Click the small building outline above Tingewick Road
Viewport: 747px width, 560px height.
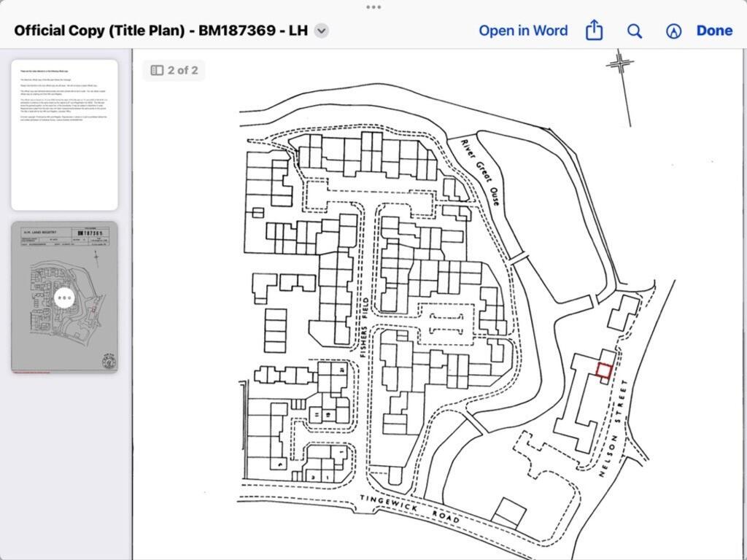point(508,512)
